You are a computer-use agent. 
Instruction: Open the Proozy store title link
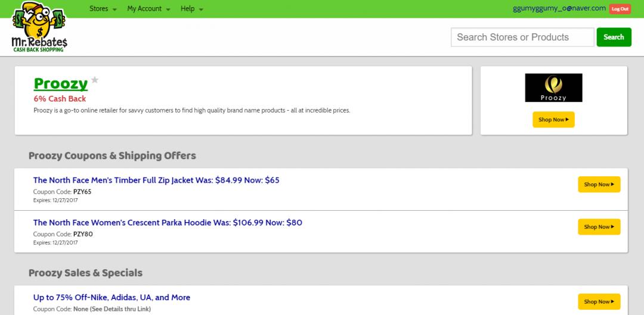point(61,83)
